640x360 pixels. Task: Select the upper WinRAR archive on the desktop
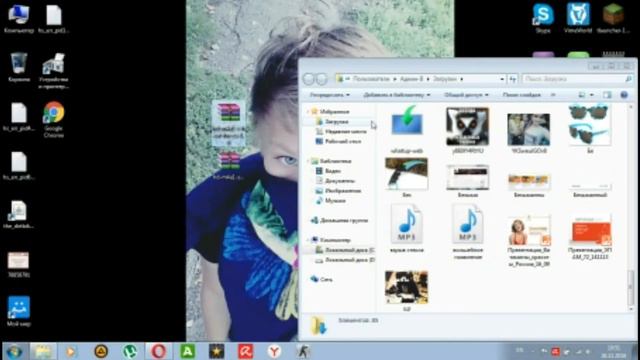click(229, 123)
